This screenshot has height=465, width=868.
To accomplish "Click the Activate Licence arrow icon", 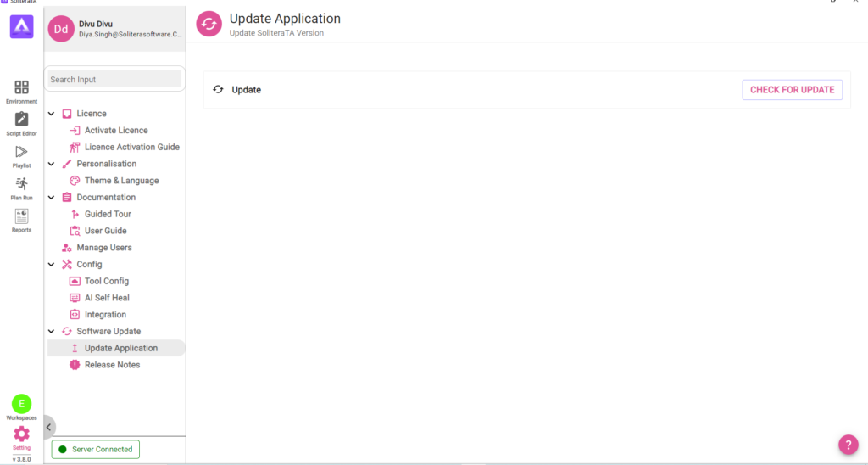I will pos(75,130).
